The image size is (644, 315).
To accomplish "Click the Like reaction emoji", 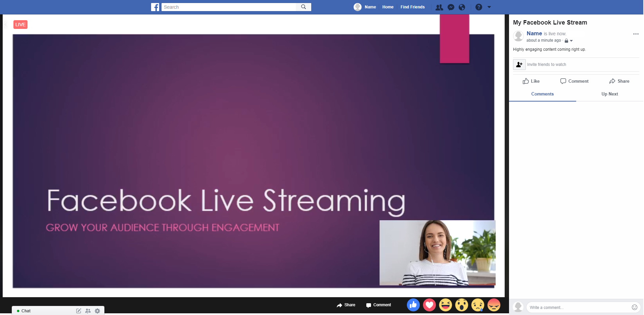I will coord(413,305).
